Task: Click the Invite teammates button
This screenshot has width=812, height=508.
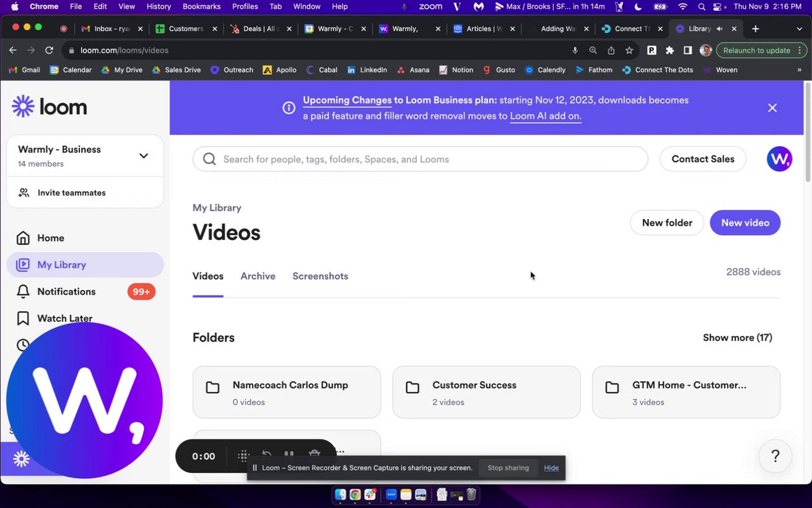Action: 85,192
